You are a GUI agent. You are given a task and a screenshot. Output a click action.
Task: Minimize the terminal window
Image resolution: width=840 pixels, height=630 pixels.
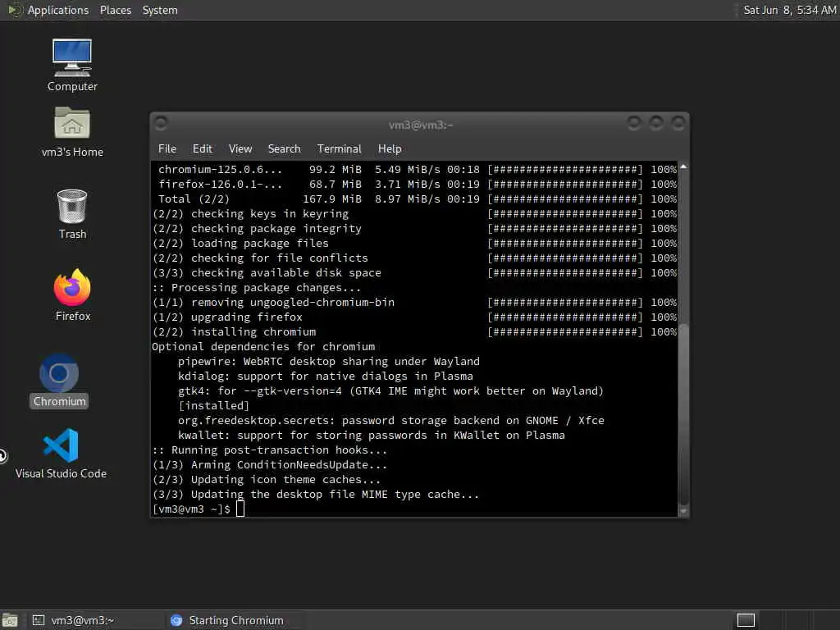point(634,123)
